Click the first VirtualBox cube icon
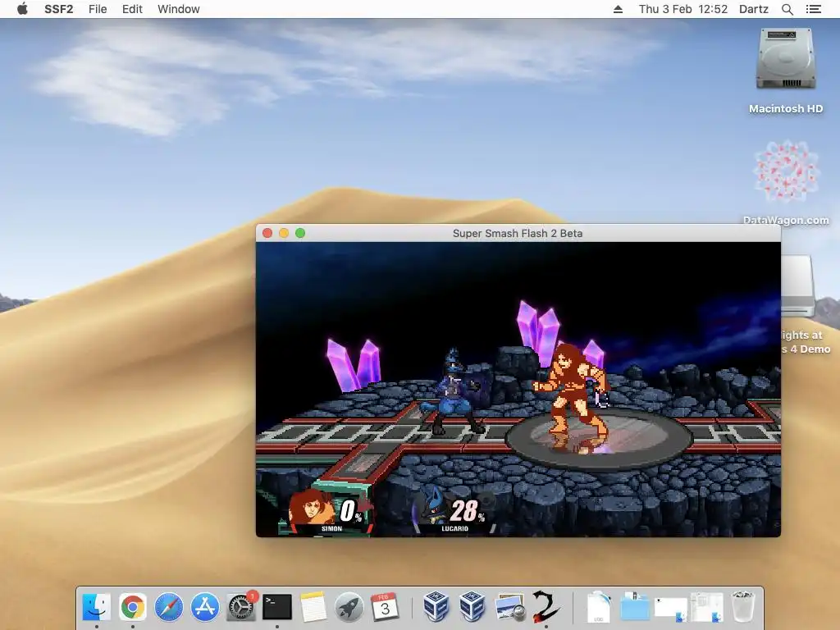The height and width of the screenshot is (630, 840). 436,606
